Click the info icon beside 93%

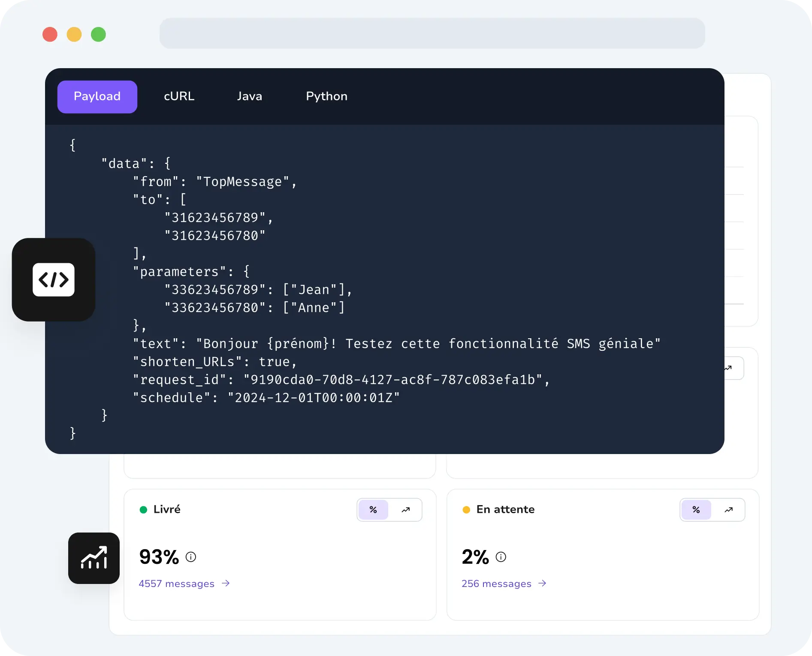click(x=191, y=557)
